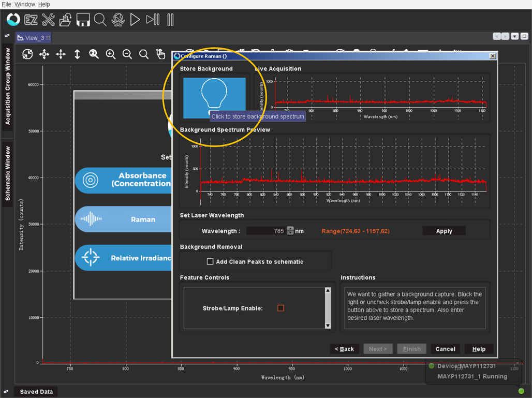Open the Acquisition Group Window side panel
Screen dimensions: 532x398
(x=7, y=86)
